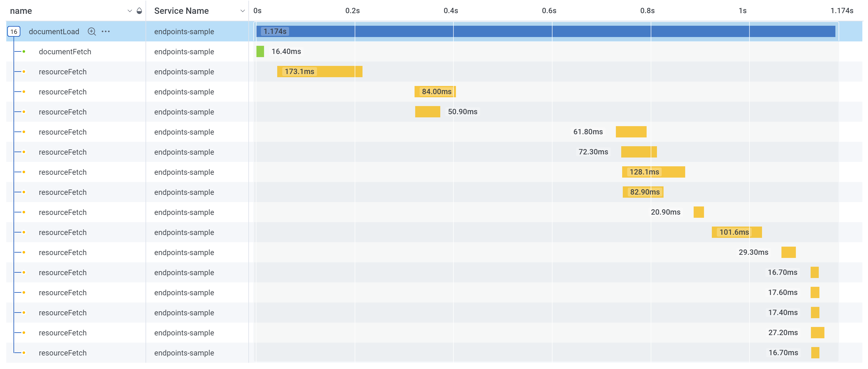Click the green dot beside documentFetch
This screenshot has height=369, width=868.
24,51
